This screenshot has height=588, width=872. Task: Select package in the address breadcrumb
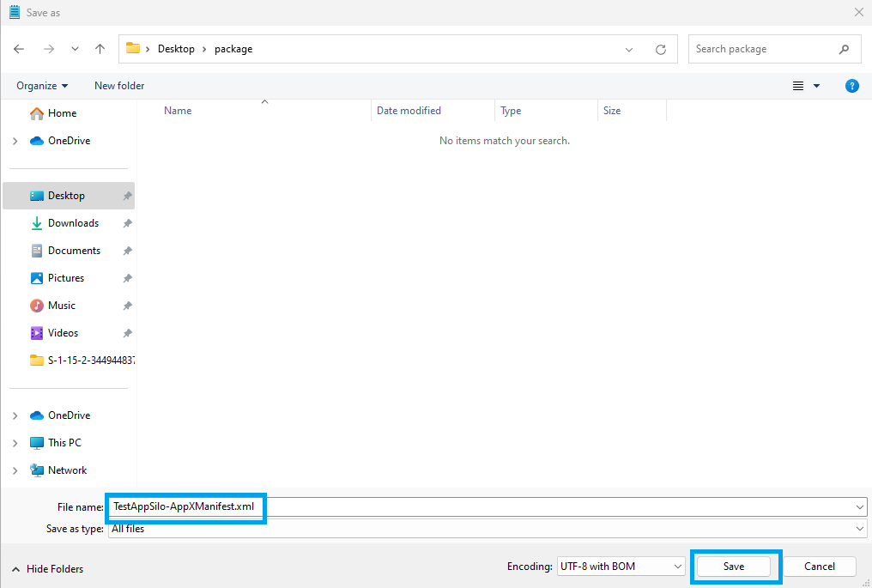pos(233,49)
